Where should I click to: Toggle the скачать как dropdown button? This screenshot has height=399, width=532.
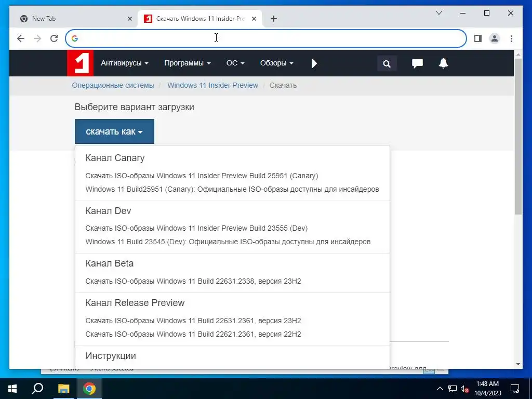114,131
